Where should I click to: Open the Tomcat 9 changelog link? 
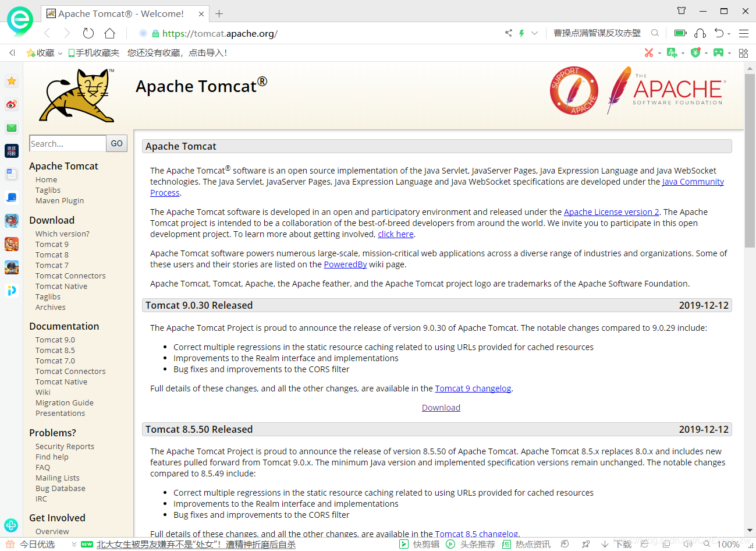pyautogui.click(x=473, y=388)
